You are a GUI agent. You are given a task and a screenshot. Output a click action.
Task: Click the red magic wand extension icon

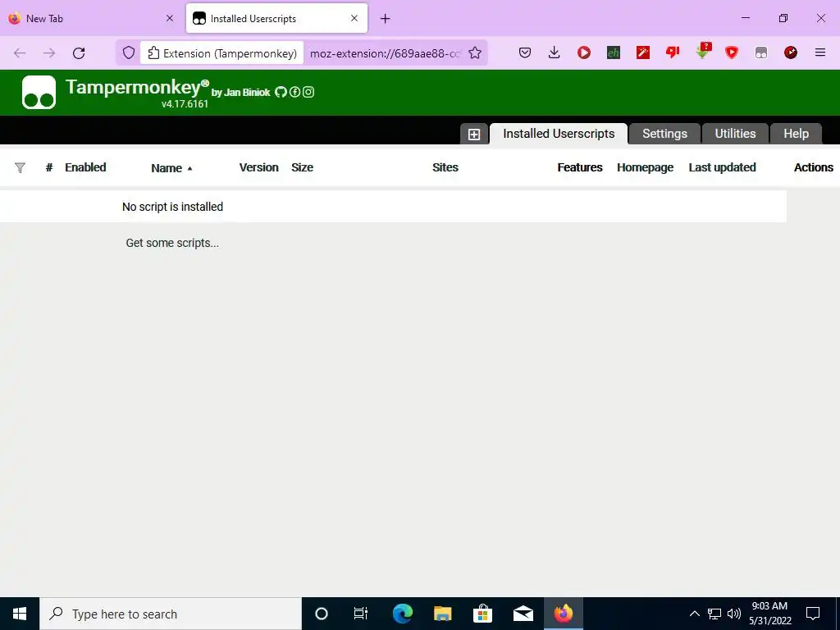(x=643, y=52)
